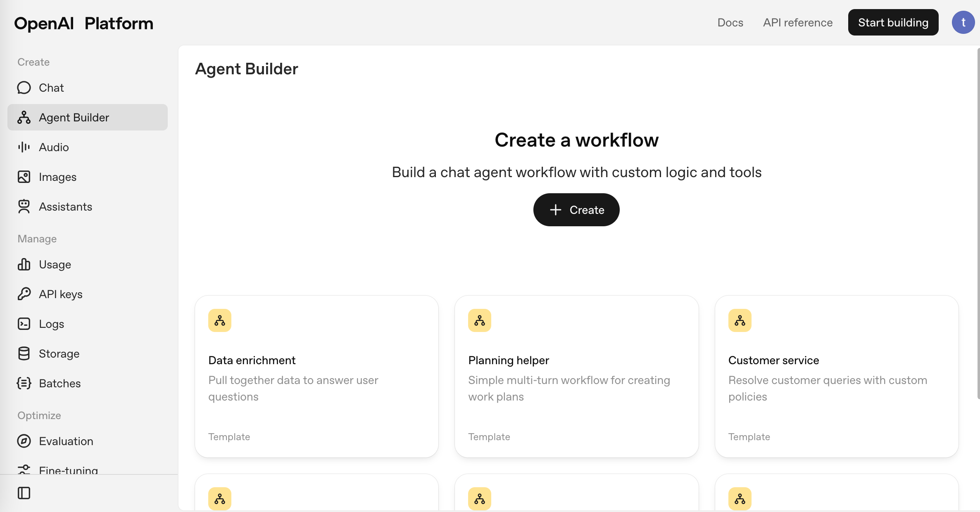The height and width of the screenshot is (512, 980).
Task: Open the Usage dashboard icon
Action: point(24,264)
